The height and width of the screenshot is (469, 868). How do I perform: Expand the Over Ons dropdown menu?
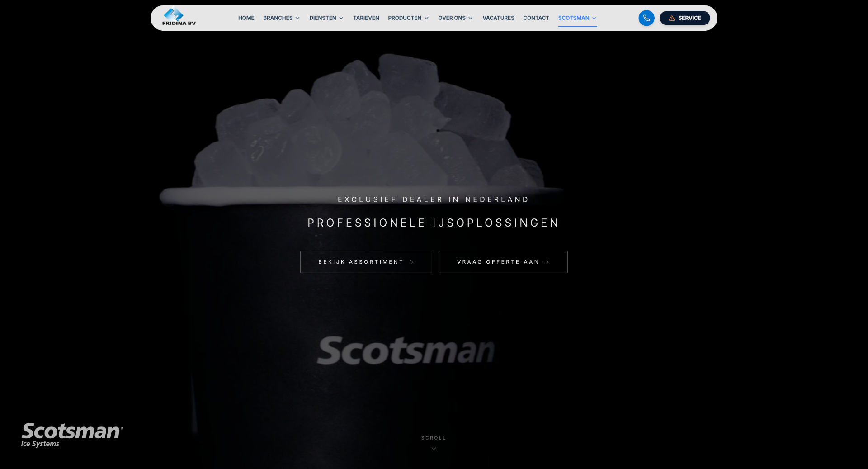455,18
